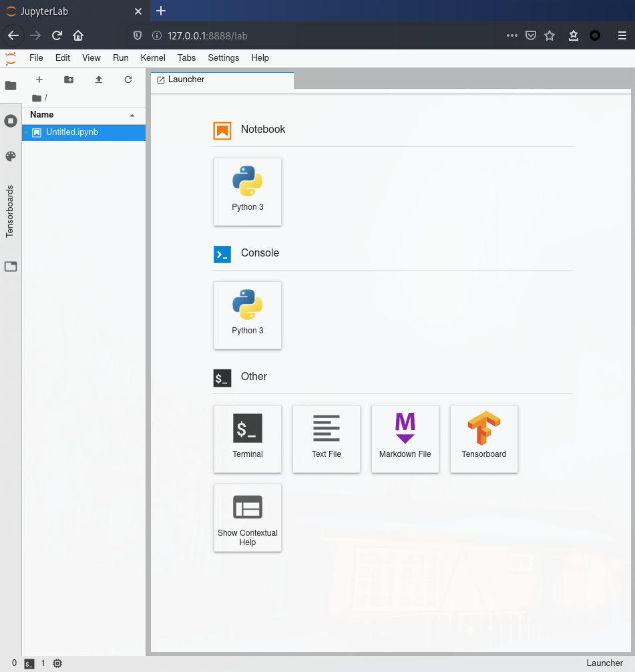Select the Untitled.ipynb file
The height and width of the screenshot is (672, 635).
click(83, 132)
